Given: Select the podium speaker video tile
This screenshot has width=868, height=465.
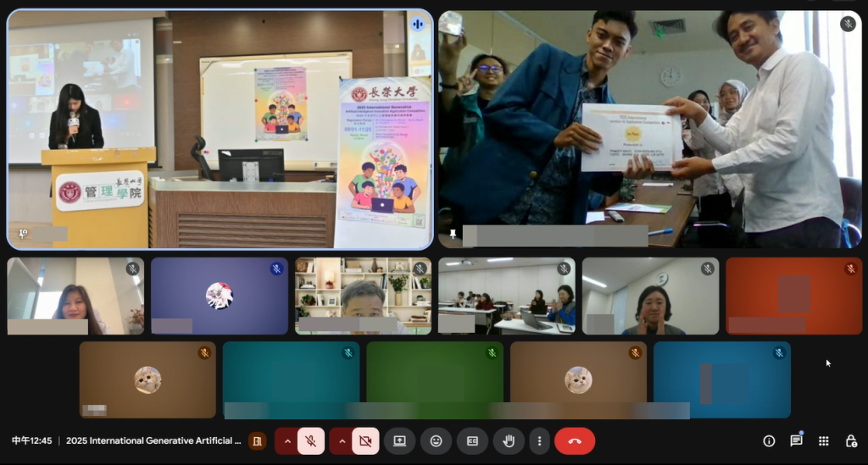Looking at the screenshot, I should coord(220,129).
